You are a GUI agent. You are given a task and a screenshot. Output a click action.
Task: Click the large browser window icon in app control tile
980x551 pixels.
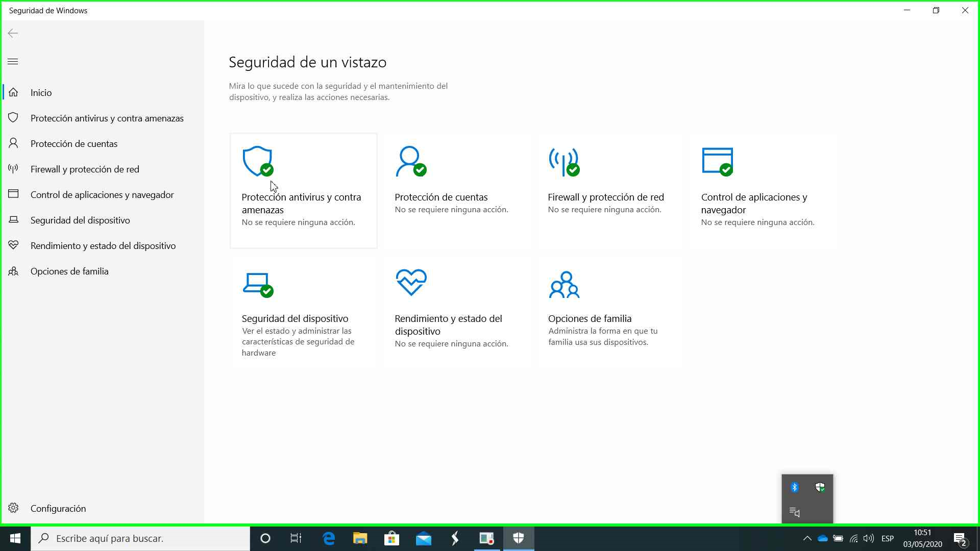pos(718,162)
